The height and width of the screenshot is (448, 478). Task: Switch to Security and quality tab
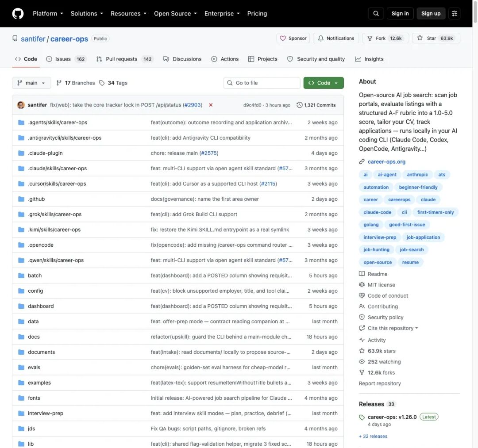pos(316,59)
